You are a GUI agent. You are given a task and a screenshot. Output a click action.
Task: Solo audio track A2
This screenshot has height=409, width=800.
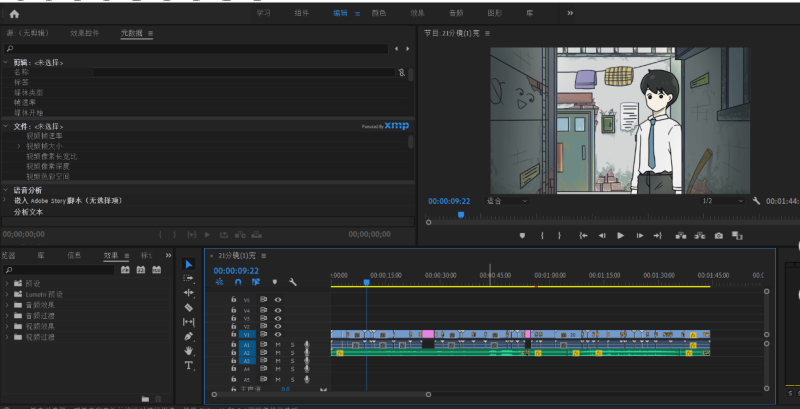tap(292, 353)
